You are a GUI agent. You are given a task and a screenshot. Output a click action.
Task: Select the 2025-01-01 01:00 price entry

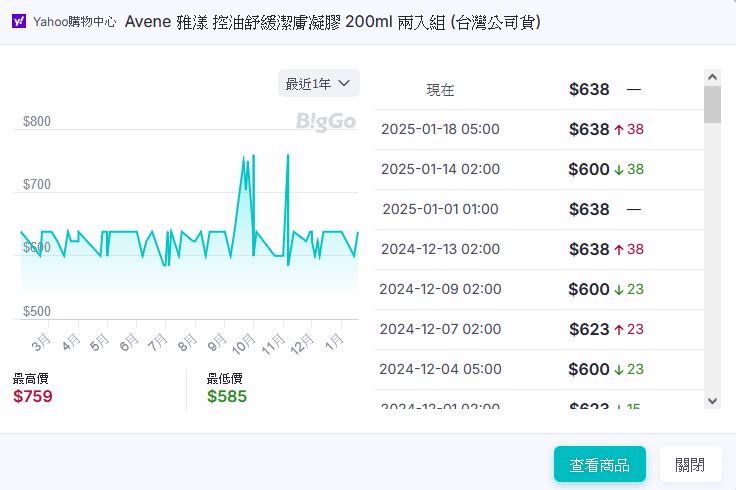(539, 209)
